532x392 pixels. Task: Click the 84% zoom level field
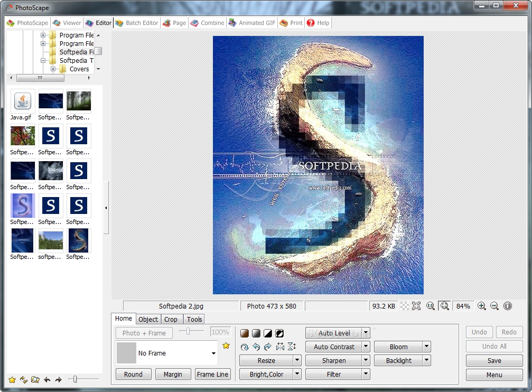pos(463,306)
